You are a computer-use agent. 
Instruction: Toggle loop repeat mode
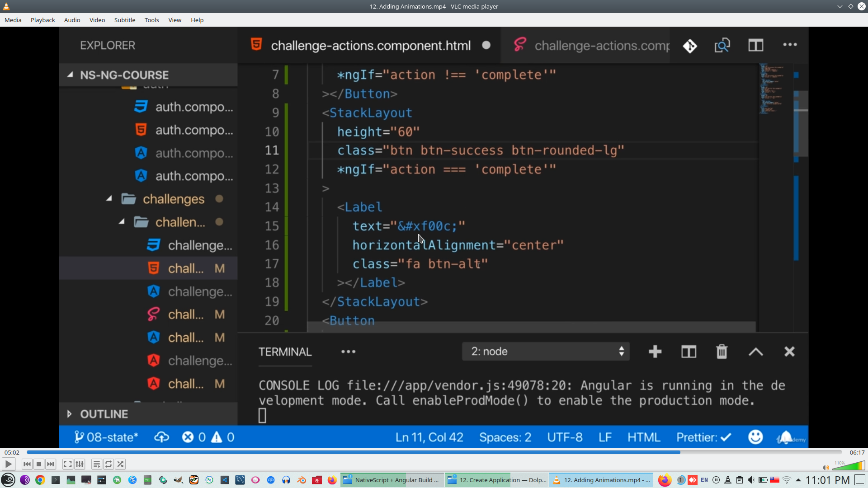click(108, 464)
